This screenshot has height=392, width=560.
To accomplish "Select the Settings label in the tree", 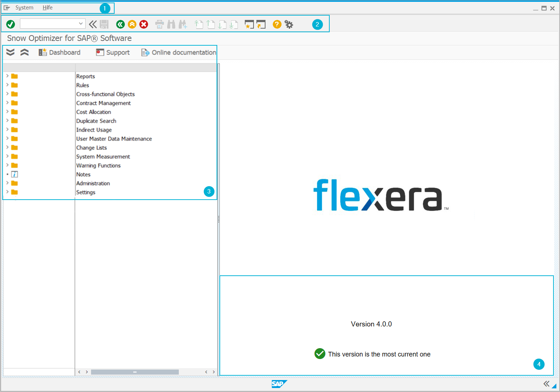I will click(86, 192).
